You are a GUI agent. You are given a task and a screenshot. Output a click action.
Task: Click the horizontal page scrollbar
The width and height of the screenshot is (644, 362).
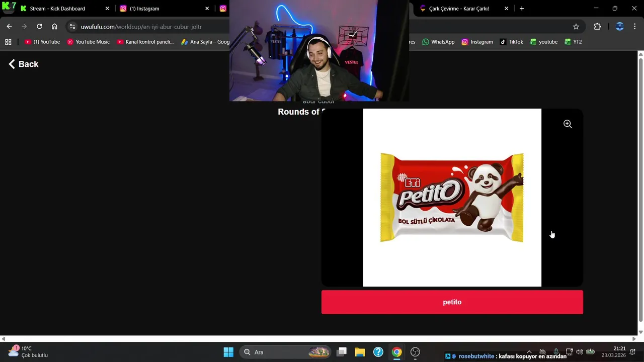318,339
